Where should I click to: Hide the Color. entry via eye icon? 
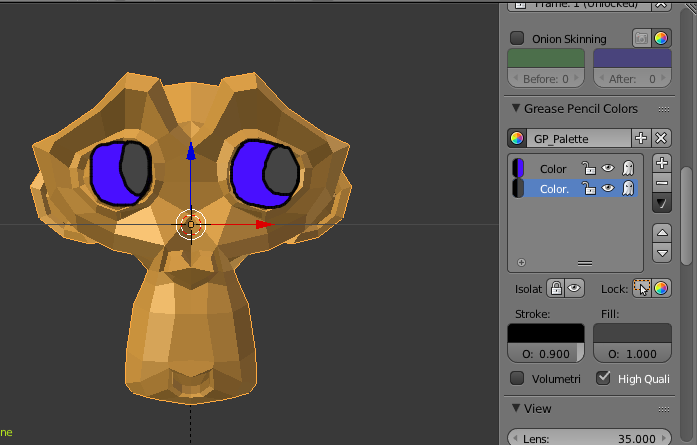(608, 188)
